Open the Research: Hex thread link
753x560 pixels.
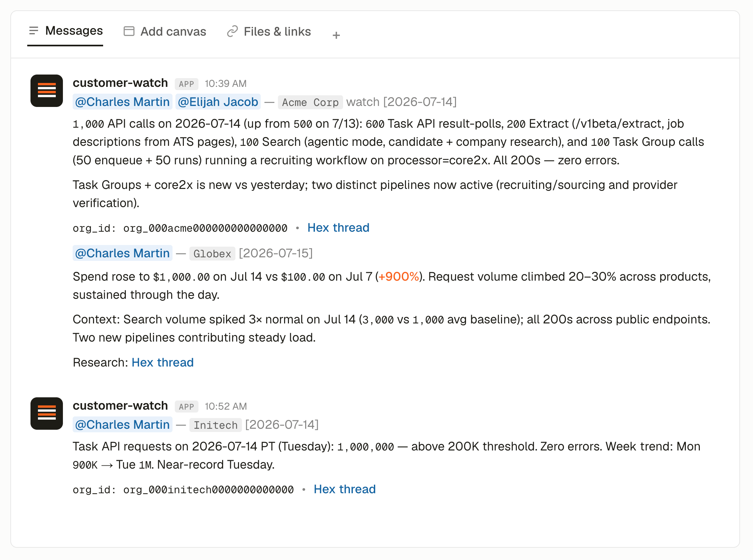(162, 362)
